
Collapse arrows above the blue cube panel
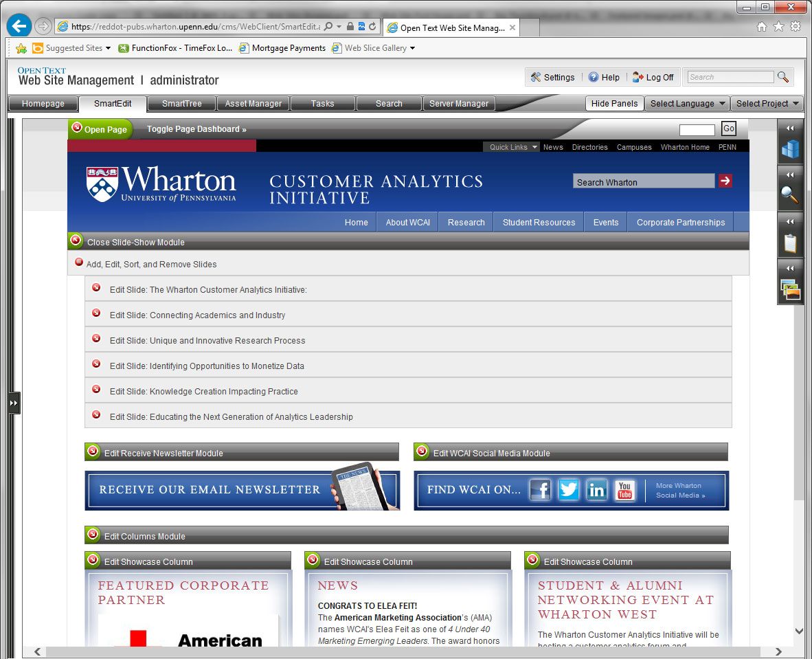pos(790,128)
